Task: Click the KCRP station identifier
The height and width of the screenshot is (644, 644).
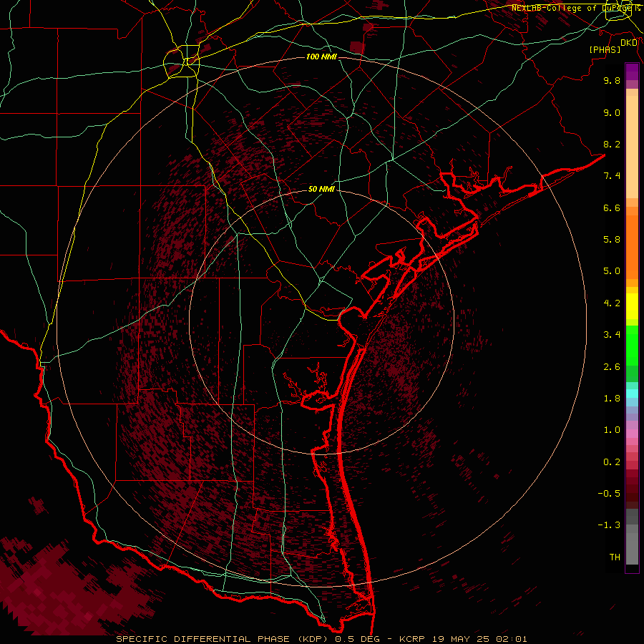Action: (413, 639)
